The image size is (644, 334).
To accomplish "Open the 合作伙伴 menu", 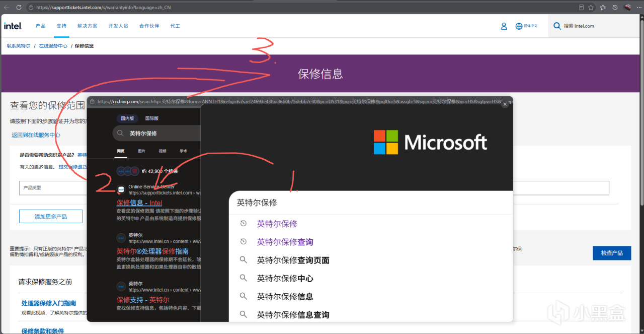I will tap(149, 26).
